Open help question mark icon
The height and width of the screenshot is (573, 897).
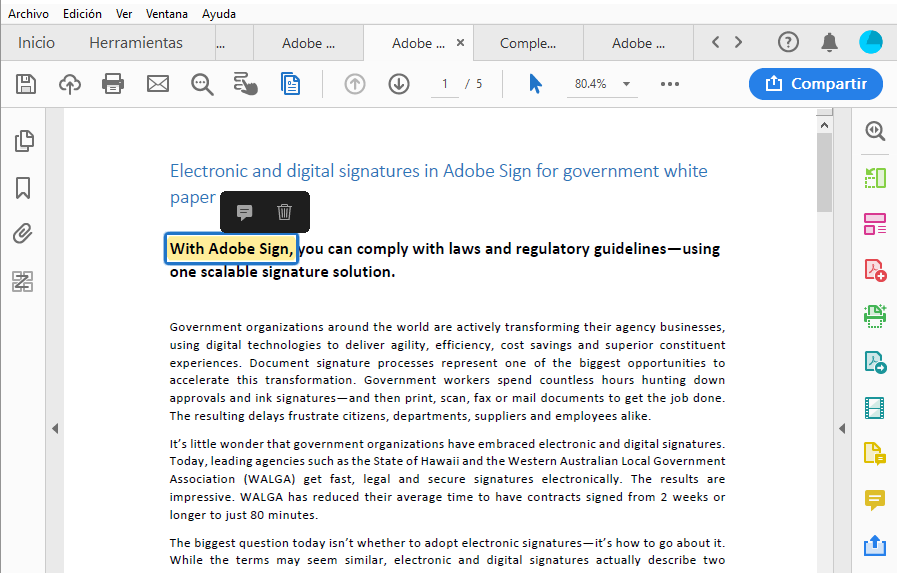(788, 42)
